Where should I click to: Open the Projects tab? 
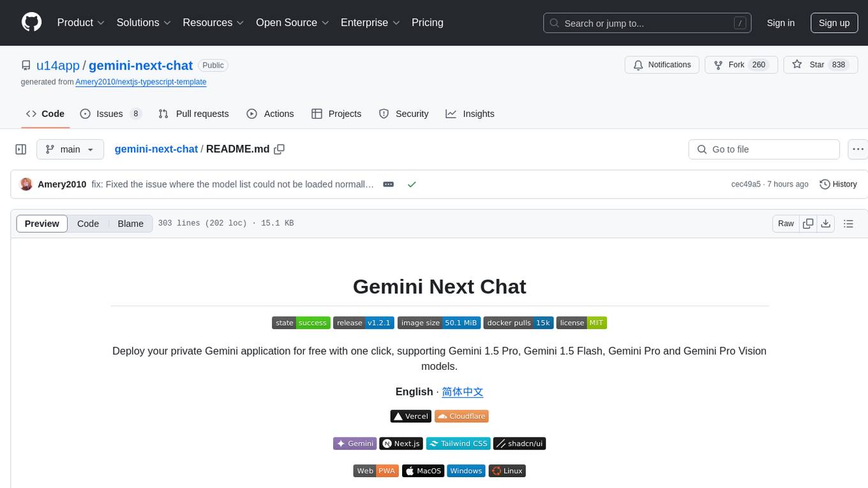336,114
